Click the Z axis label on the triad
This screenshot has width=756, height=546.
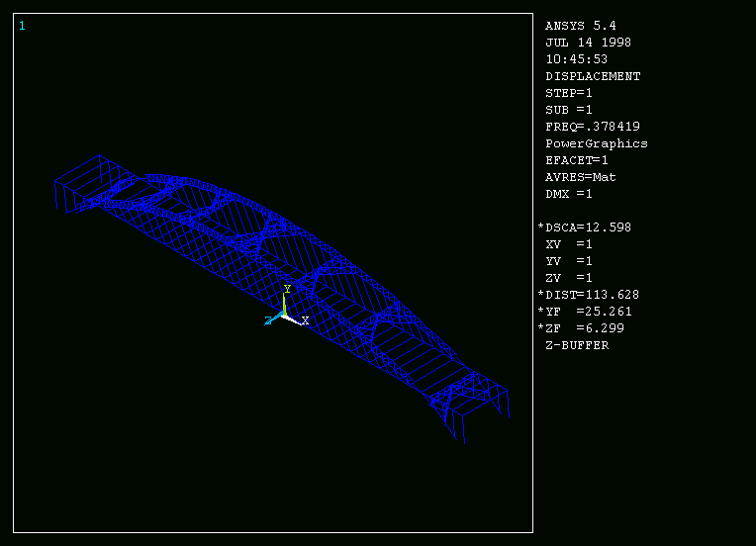268,320
